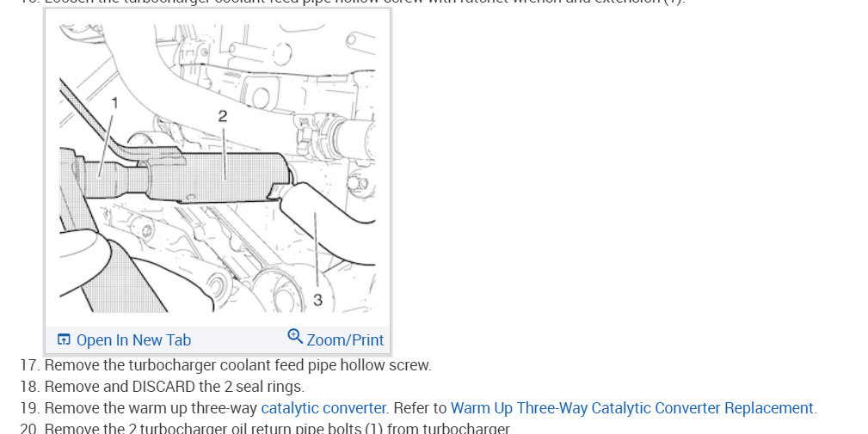Click the partially visible step 16 text
This screenshot has height=434, width=868.
353,3
